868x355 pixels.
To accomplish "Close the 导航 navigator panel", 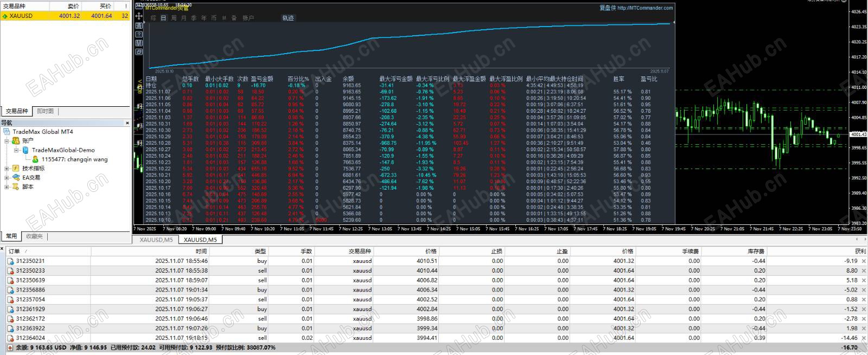I will pos(127,123).
